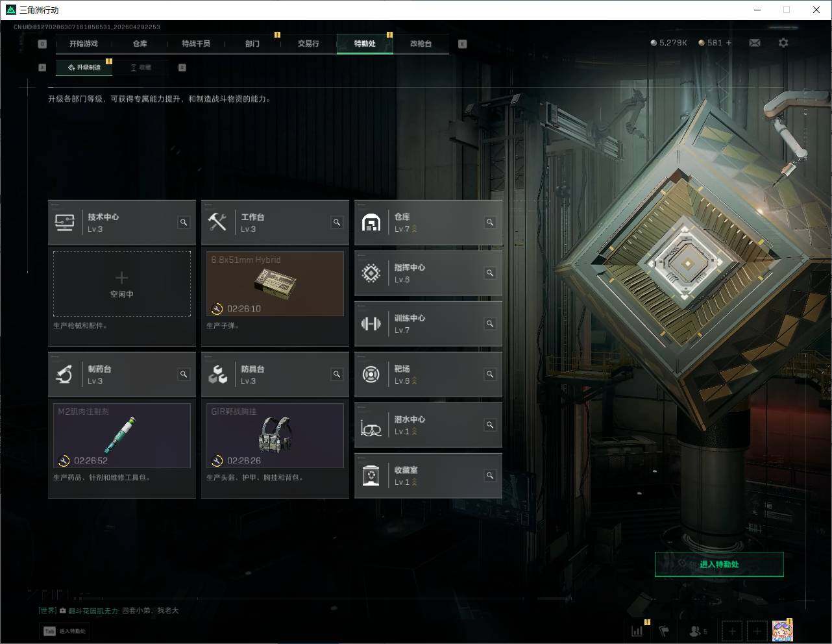The width and height of the screenshot is (832, 644).
Task: Inspect 技术中心 with its magnifier icon
Action: pyautogui.click(x=184, y=223)
